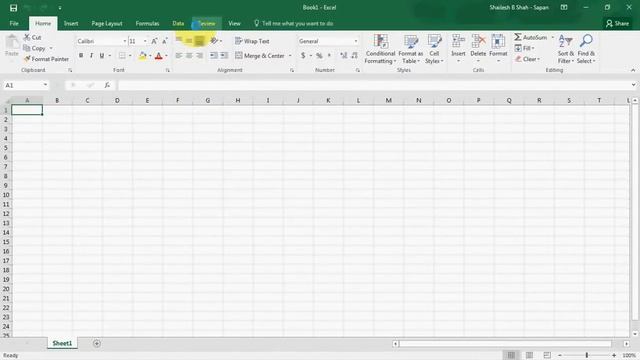Increase decimal places shown

(344, 56)
